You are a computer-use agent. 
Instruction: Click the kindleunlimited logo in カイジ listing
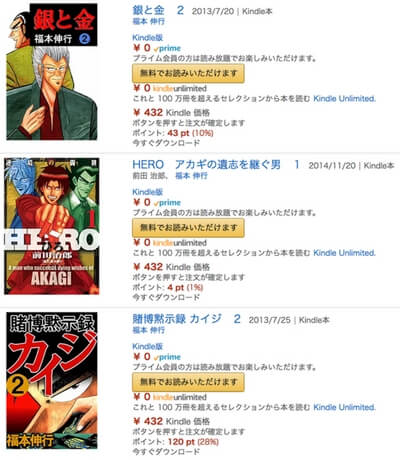(x=180, y=397)
